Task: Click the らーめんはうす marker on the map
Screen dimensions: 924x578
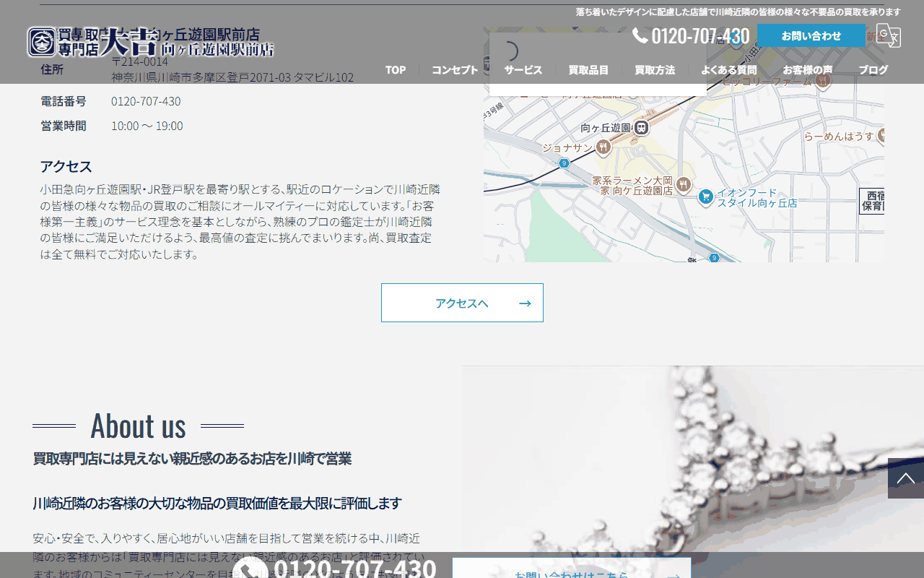Action: (882, 136)
